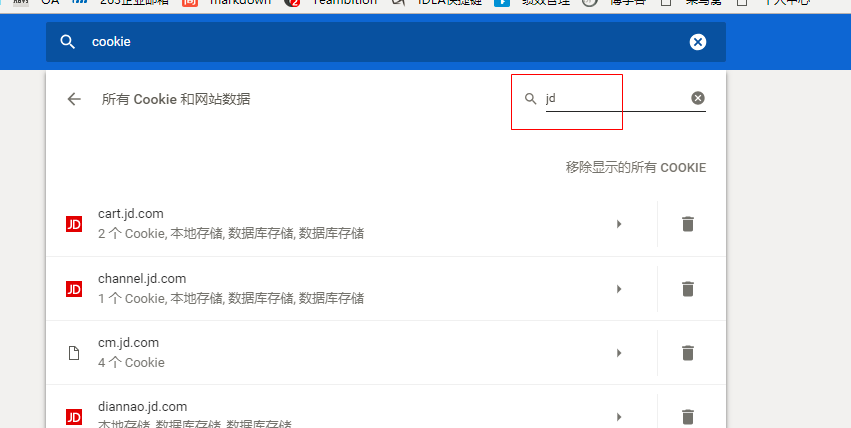Click the document icon of cm.jd.com
Image resolution: width=851 pixels, height=428 pixels.
(x=74, y=353)
